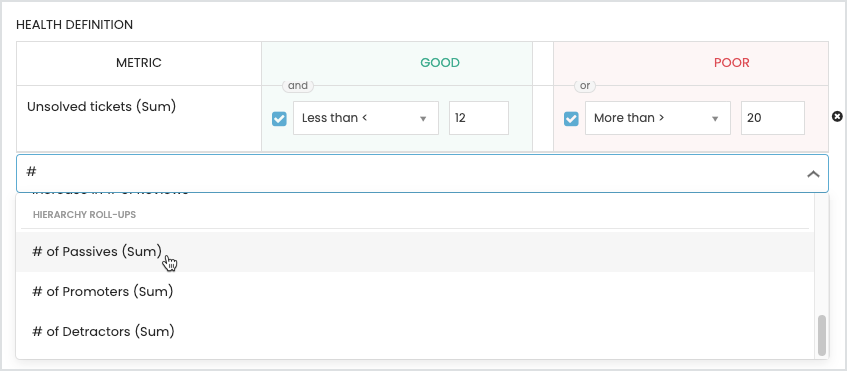Remove the Unsolved tickets metric row

coord(837,116)
